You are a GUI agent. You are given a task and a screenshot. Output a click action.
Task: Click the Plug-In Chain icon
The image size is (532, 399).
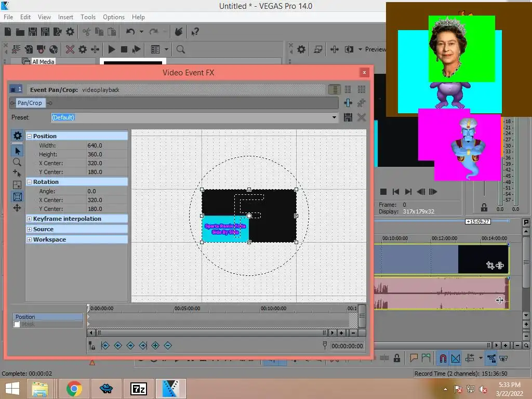click(348, 103)
